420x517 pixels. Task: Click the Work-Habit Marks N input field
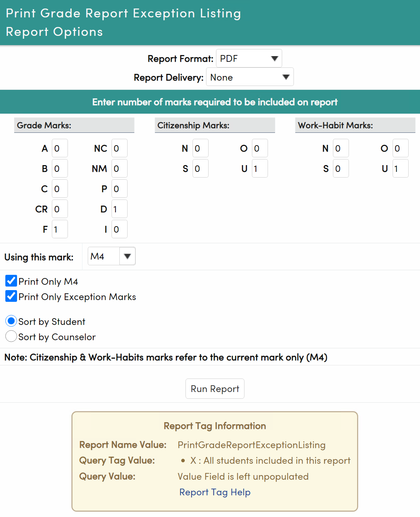[x=341, y=148]
